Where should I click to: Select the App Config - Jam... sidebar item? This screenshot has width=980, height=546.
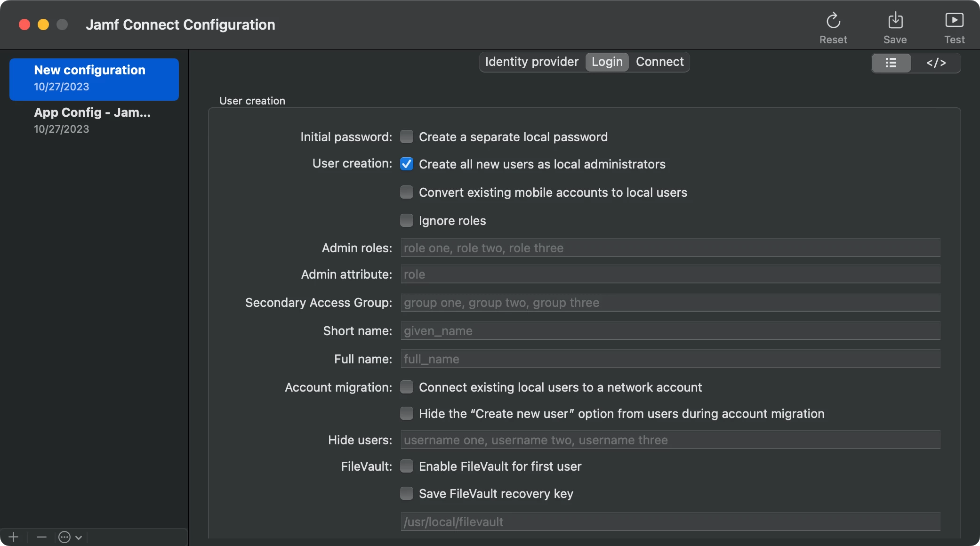point(94,120)
